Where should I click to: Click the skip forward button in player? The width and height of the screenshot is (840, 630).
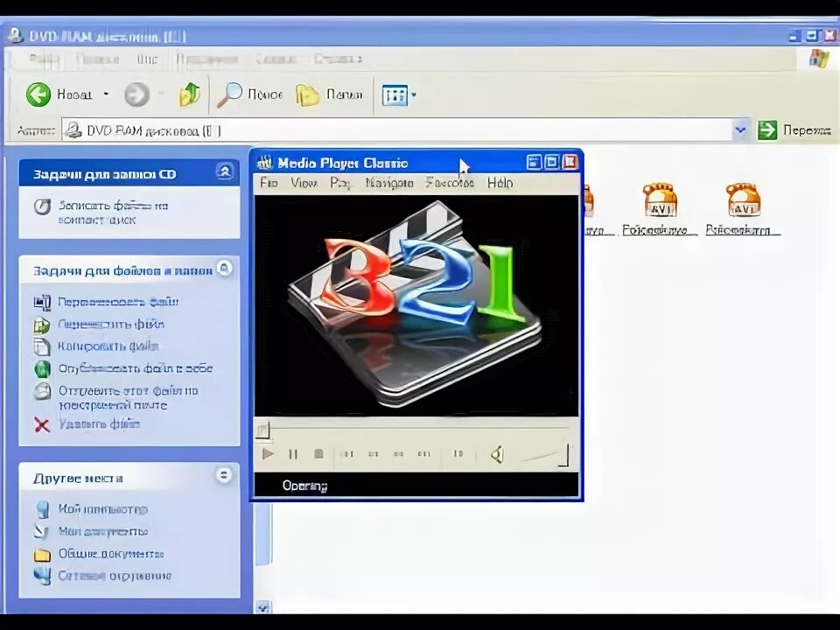pos(424,454)
